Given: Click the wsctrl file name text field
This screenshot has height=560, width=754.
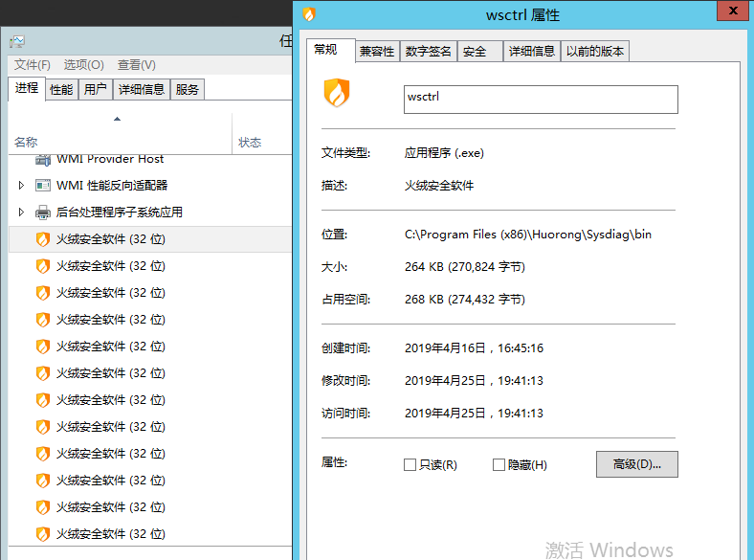Looking at the screenshot, I should (x=541, y=100).
